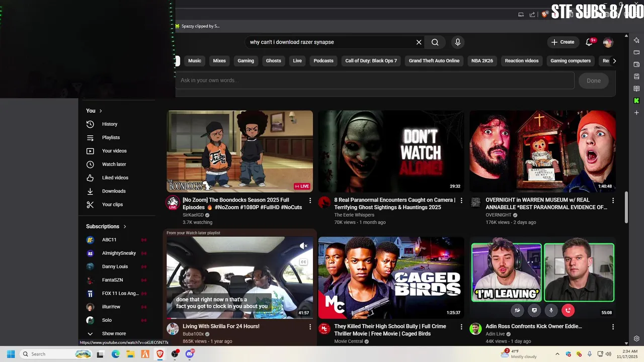Viewport: 644px width, 362px height.
Task: Click the magnifier search button
Action: [435, 42]
